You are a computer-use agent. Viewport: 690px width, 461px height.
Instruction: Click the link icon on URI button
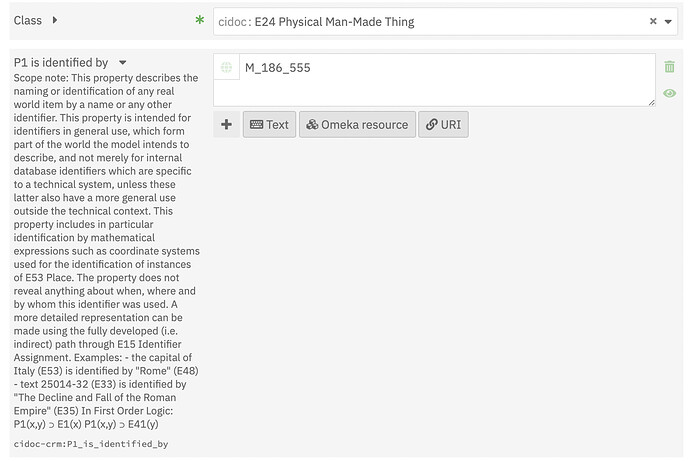coord(431,124)
